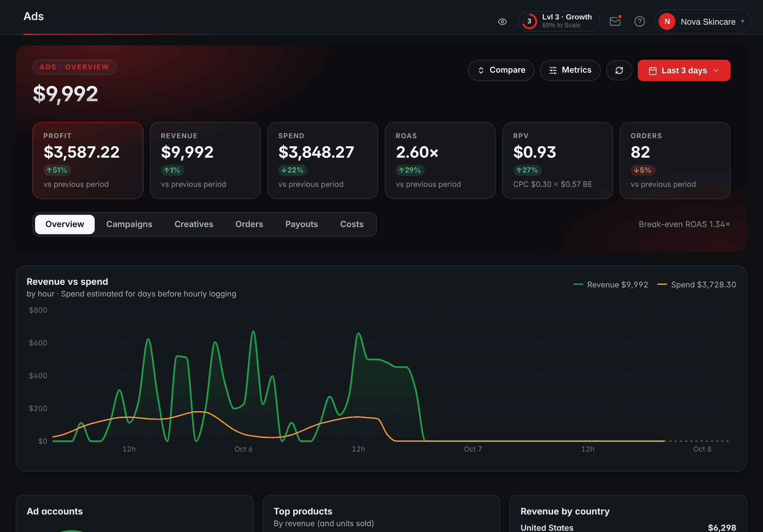Screen dimensions: 763x532
Task: Toggle the Spend $3,728.30 legend series
Action: click(696, 285)
